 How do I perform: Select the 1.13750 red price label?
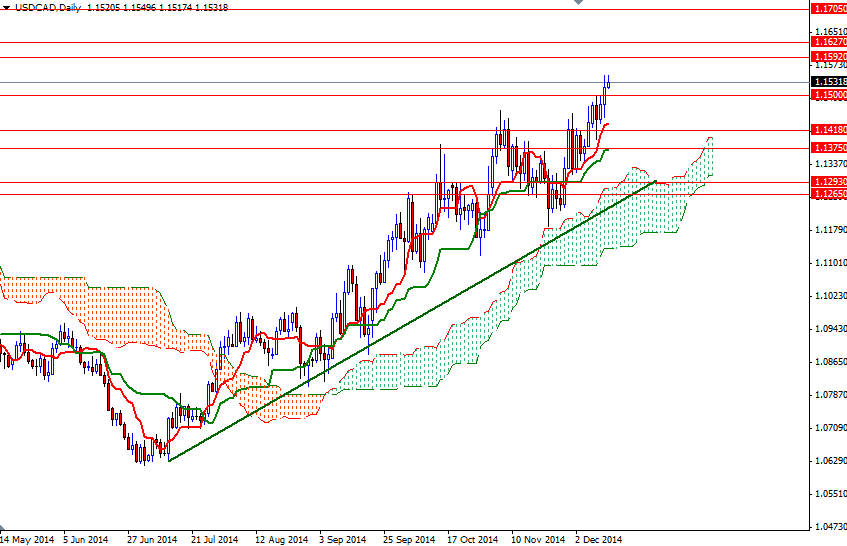point(829,148)
